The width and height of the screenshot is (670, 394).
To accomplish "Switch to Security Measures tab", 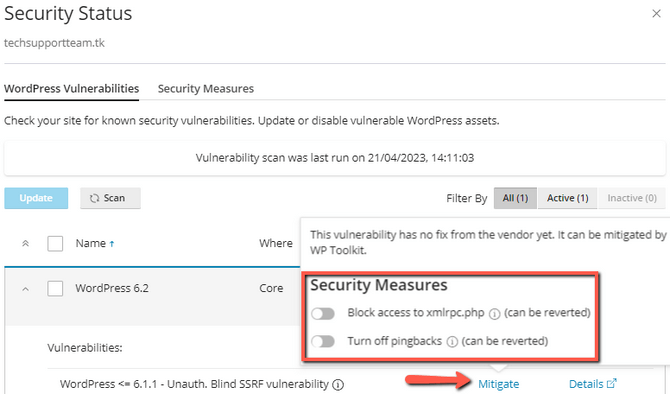I will (206, 88).
